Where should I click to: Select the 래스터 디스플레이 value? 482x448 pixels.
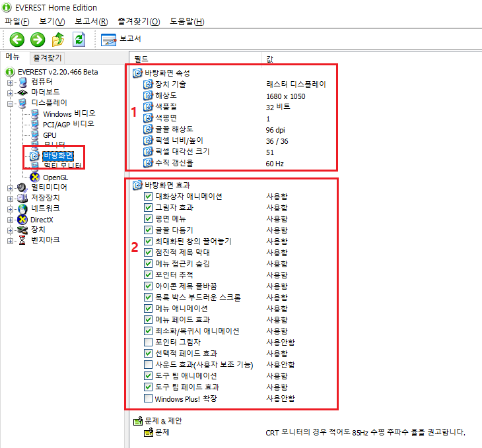coord(296,84)
